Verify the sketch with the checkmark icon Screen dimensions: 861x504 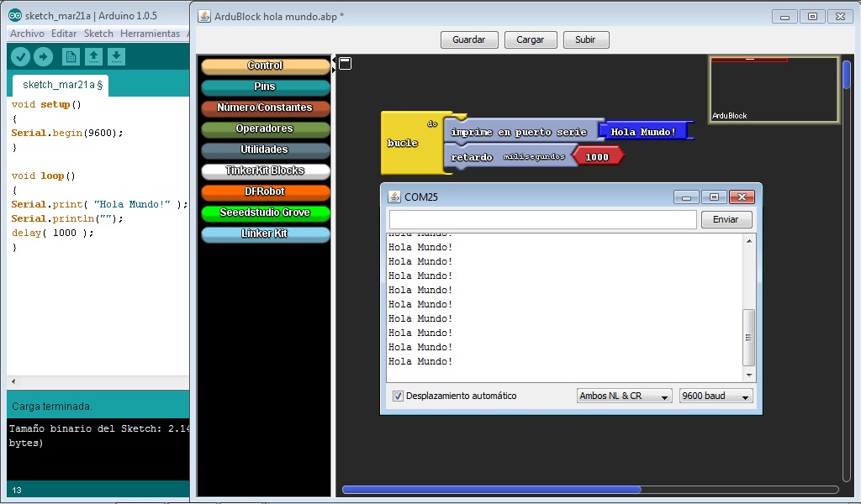pos(20,57)
